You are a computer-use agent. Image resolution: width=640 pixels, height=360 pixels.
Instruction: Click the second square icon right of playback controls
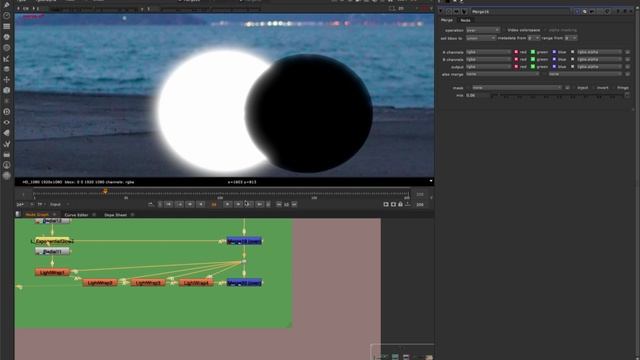(393, 204)
